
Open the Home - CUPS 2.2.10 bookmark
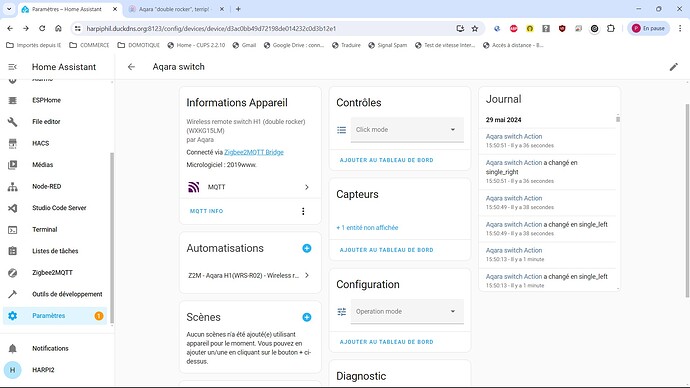(196, 45)
